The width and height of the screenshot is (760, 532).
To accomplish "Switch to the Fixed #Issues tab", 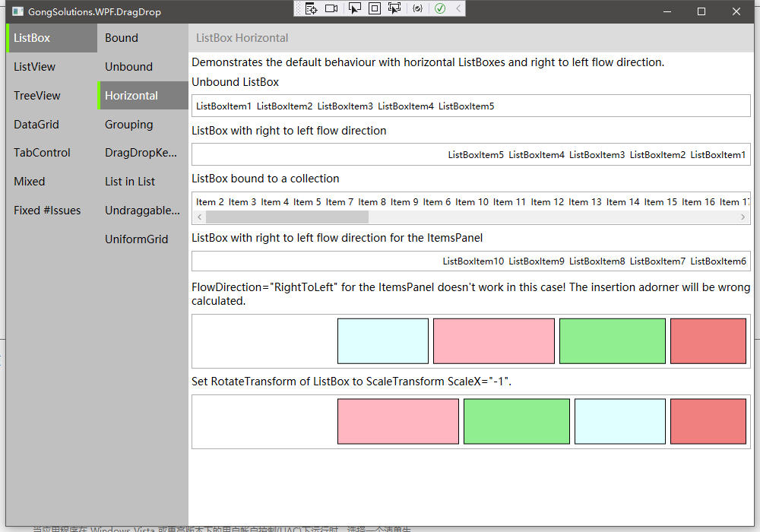I will [52, 211].
